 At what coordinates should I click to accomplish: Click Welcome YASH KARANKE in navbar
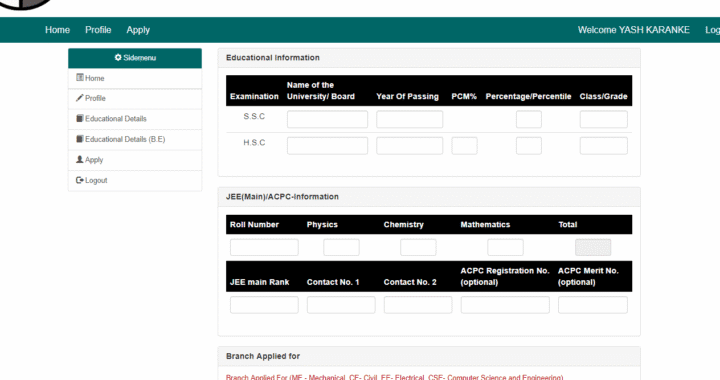(x=634, y=30)
